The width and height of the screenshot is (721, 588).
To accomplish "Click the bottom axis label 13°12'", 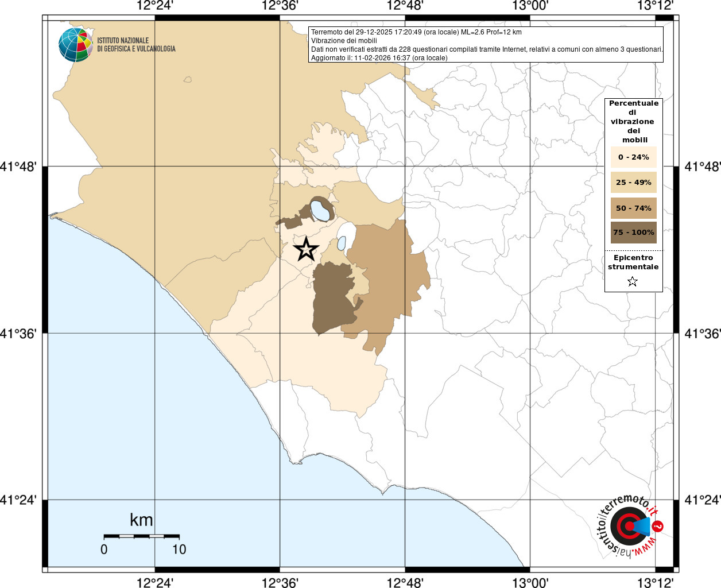I will coord(656,583).
